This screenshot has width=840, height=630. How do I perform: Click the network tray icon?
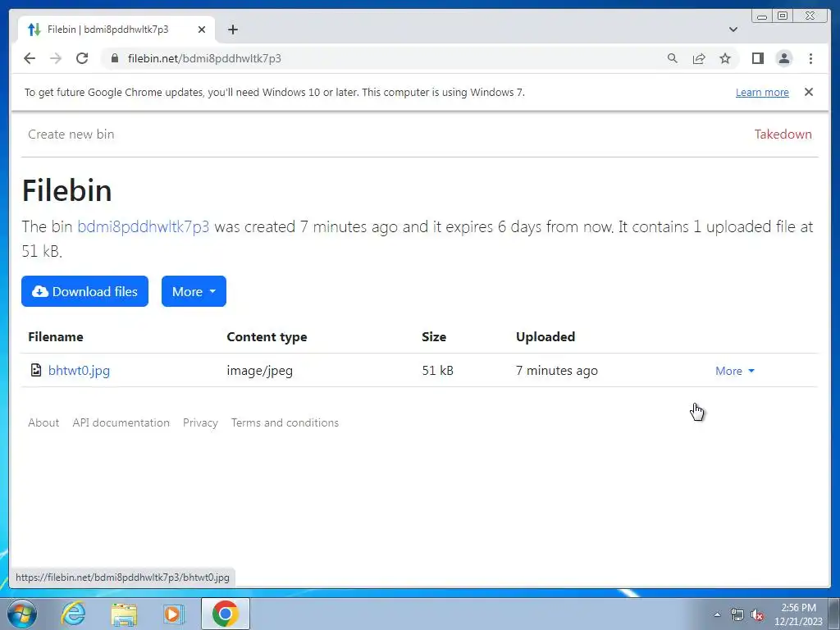click(737, 614)
